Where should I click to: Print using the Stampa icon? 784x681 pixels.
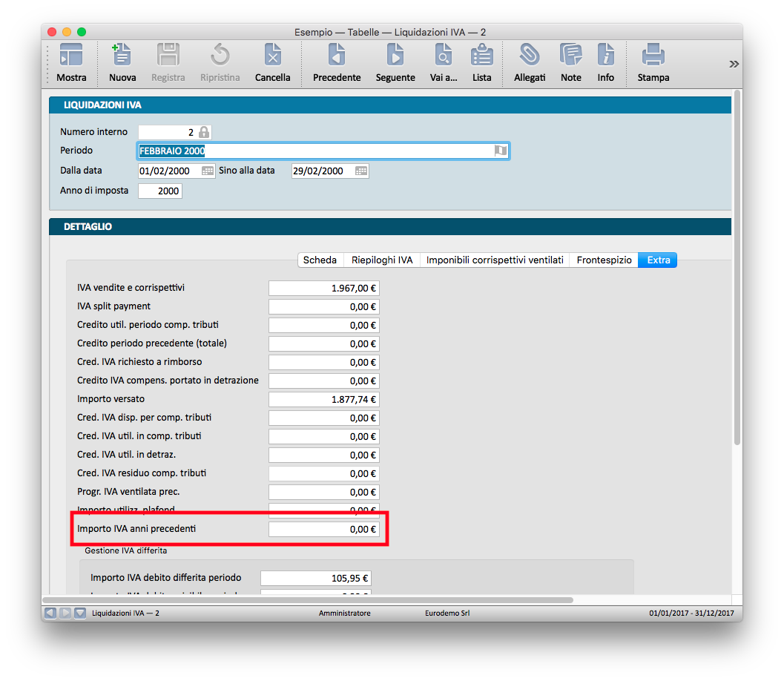tap(653, 56)
